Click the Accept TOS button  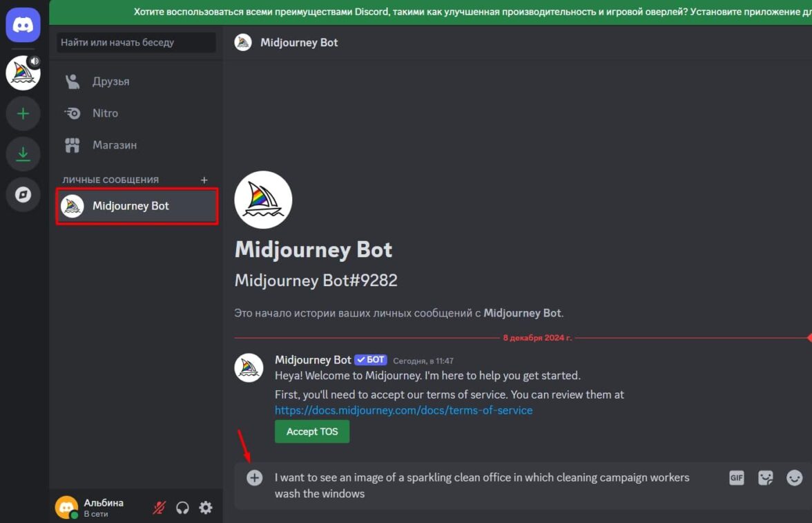312,431
